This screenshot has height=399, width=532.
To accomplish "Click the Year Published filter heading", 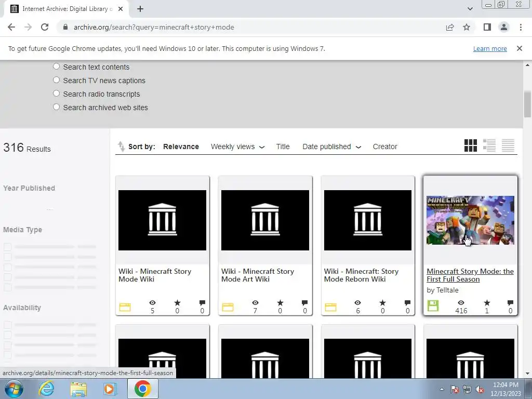I will pyautogui.click(x=29, y=188).
